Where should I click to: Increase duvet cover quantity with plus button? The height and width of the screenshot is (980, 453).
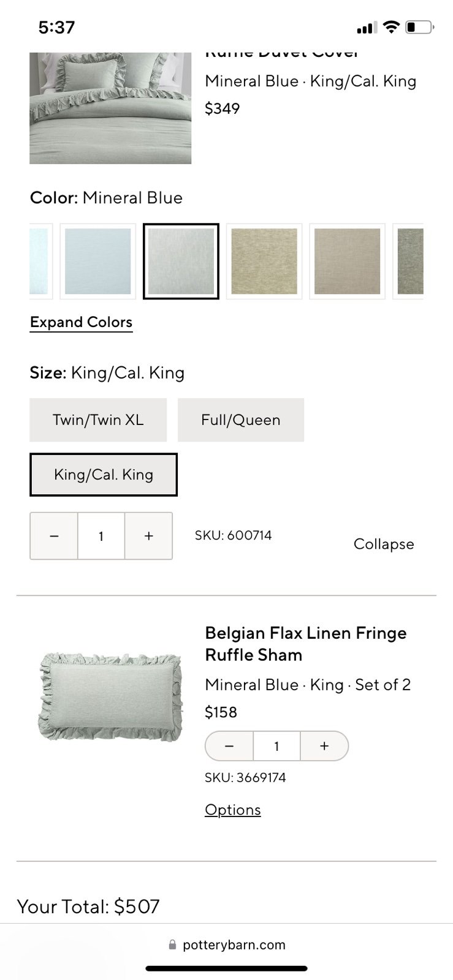pos(148,536)
